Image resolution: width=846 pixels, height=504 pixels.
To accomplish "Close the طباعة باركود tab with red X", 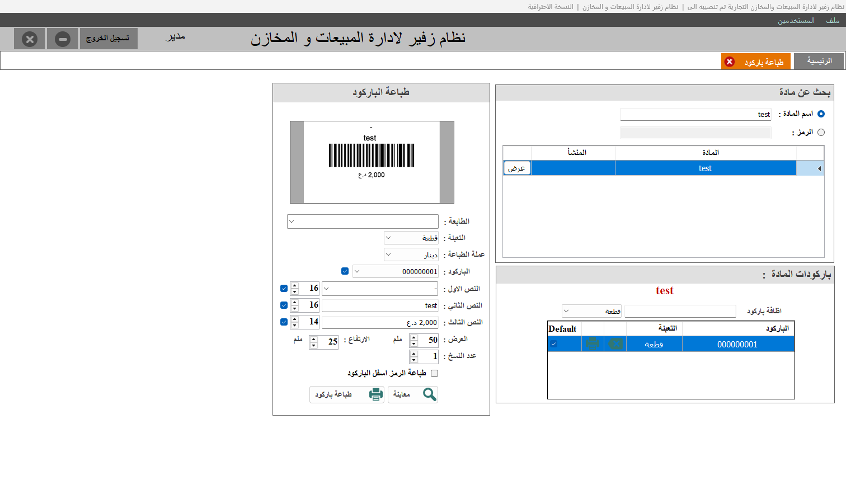I will click(x=730, y=62).
